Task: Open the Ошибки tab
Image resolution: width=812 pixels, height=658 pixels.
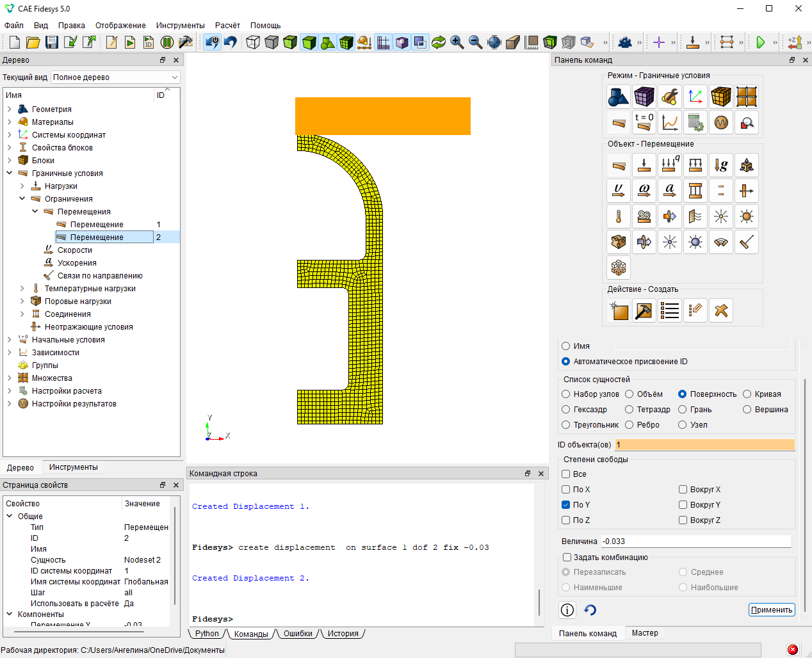Action: click(298, 634)
